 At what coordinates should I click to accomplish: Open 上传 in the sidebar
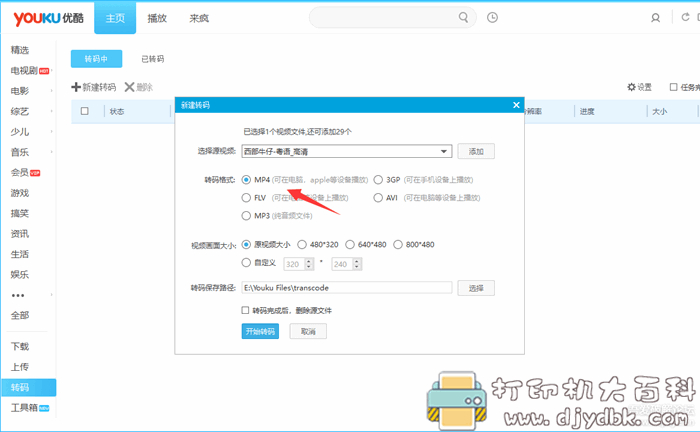(x=20, y=367)
